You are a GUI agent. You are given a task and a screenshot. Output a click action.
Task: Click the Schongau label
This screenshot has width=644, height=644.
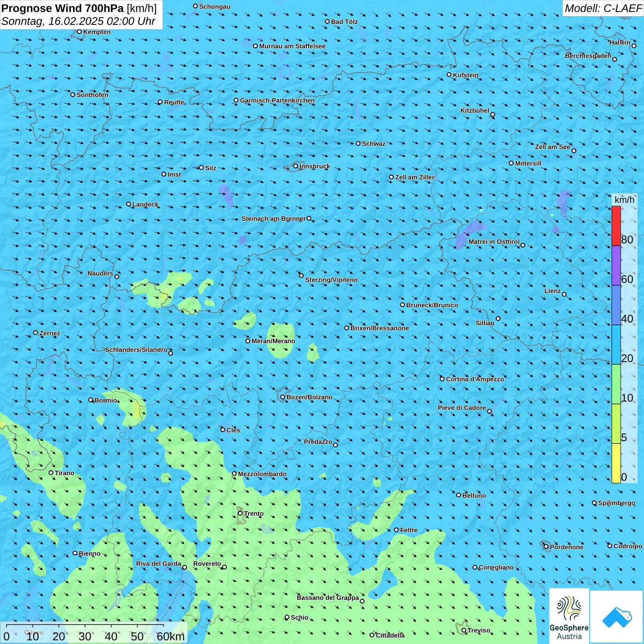coord(214,6)
